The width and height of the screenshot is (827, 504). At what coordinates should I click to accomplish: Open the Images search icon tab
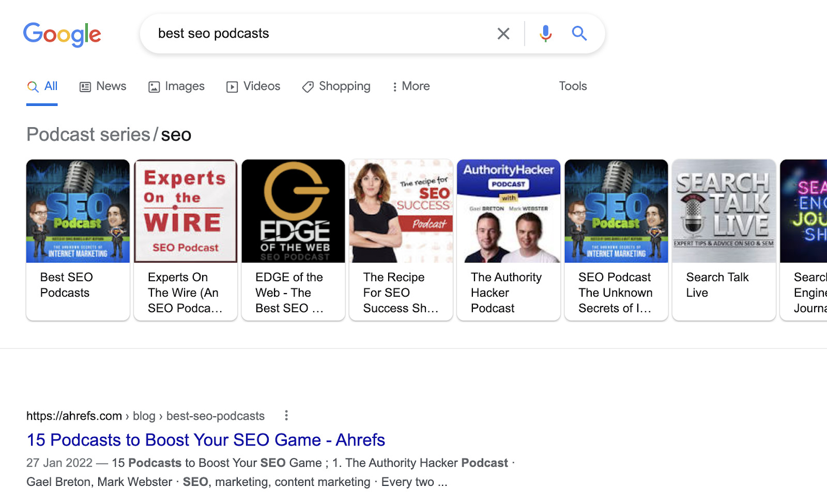(154, 86)
